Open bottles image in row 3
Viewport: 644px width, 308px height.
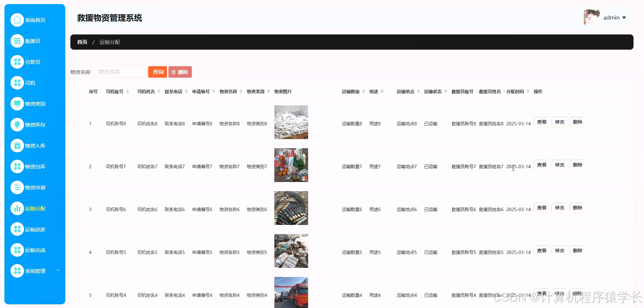[x=291, y=208]
